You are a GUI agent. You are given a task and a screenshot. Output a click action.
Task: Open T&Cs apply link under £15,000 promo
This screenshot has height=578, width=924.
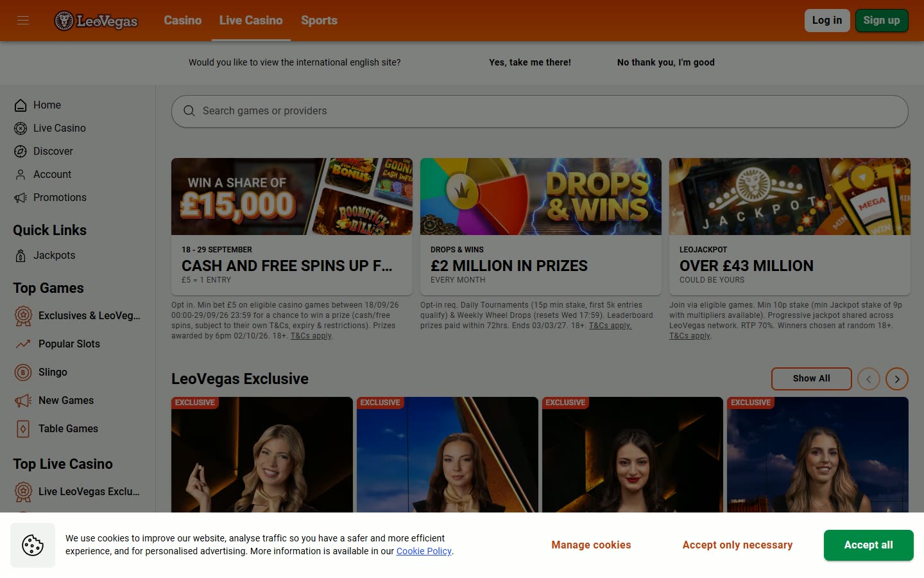pos(311,336)
